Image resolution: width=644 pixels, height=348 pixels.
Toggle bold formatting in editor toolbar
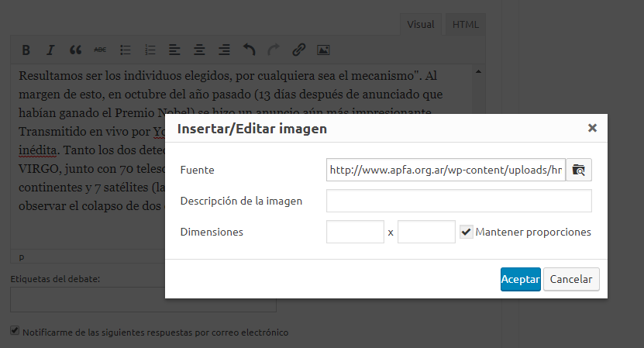pos(26,50)
